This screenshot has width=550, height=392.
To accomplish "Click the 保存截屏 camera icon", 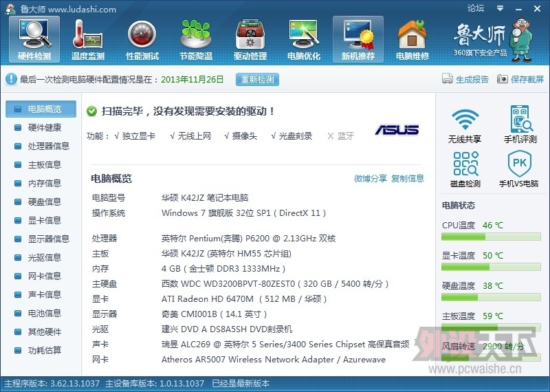I will click(x=503, y=79).
